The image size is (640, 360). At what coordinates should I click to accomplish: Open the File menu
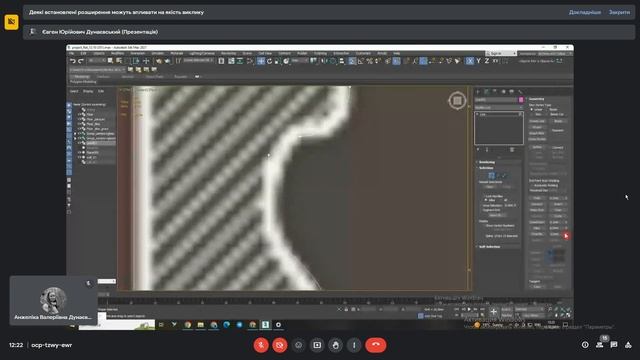[x=71, y=53]
